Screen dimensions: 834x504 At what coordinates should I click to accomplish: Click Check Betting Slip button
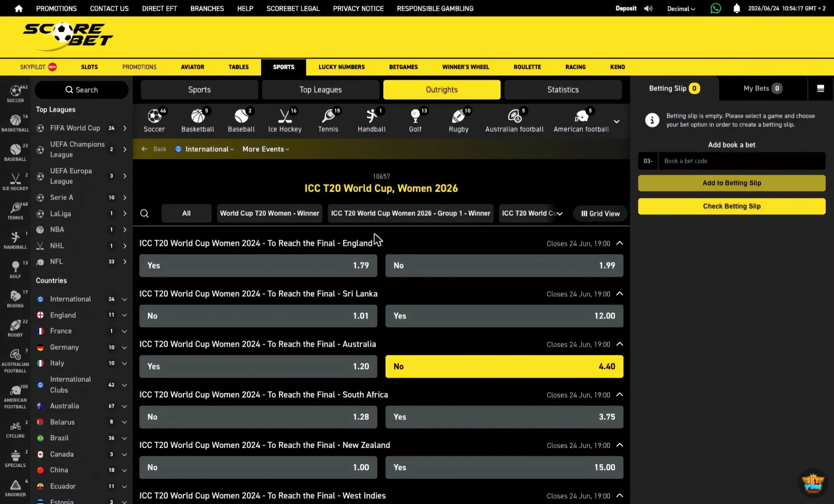[x=731, y=206]
